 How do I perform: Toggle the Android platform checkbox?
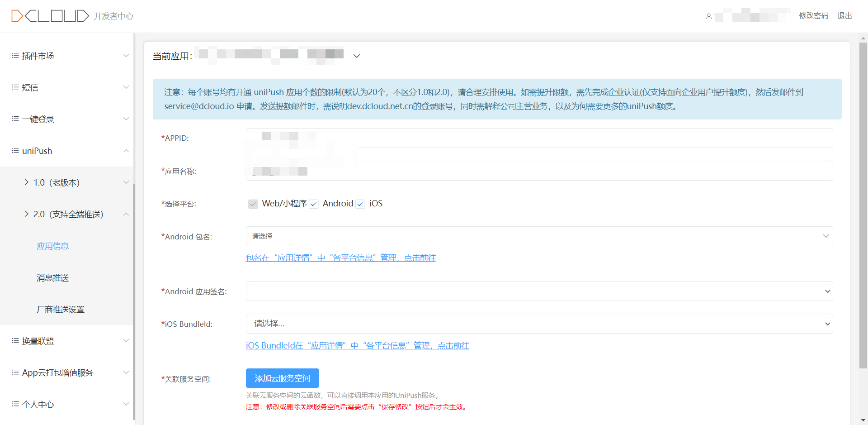click(314, 204)
